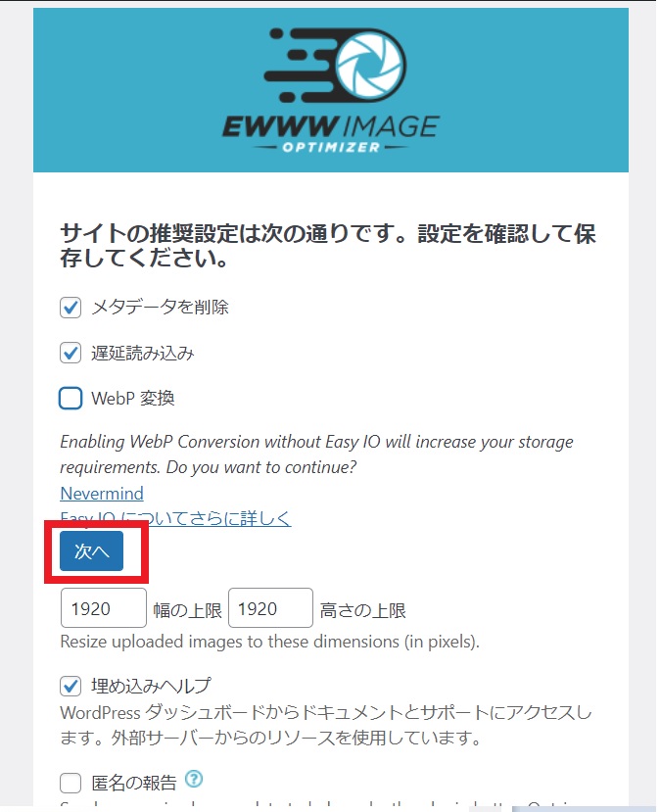This screenshot has height=812, width=660.
Task: Disable the 遅延読み込み checkbox
Action: (71, 353)
